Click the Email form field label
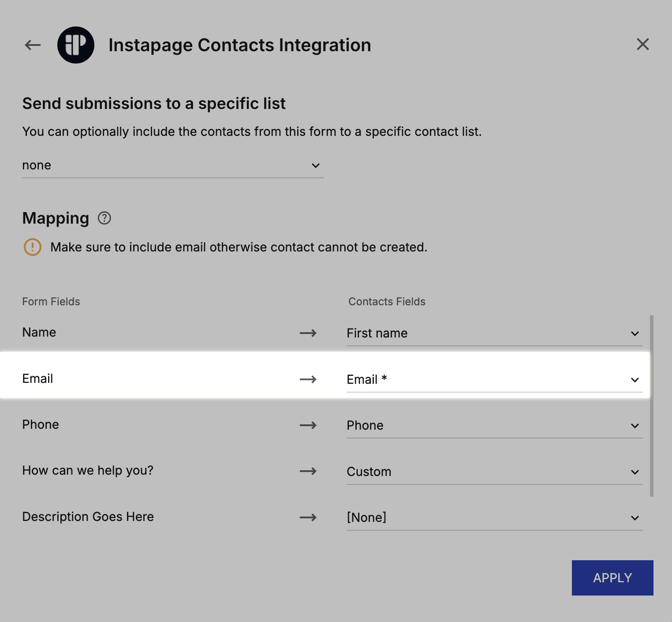Screen dimensions: 672x622 [x=38, y=379]
